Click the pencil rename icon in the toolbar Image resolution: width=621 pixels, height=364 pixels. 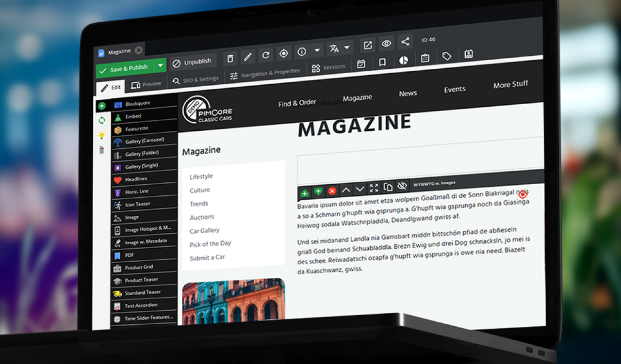[x=248, y=57]
